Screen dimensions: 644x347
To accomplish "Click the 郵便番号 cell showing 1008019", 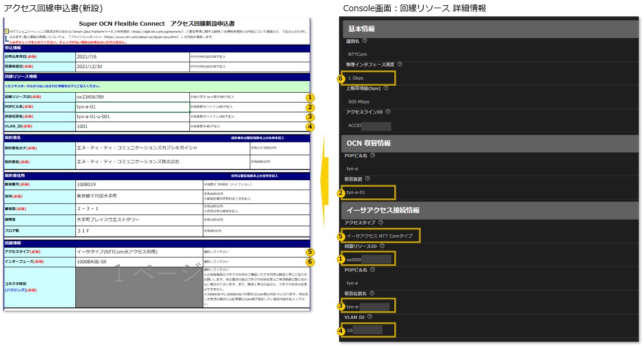I will pyautogui.click(x=139, y=185).
